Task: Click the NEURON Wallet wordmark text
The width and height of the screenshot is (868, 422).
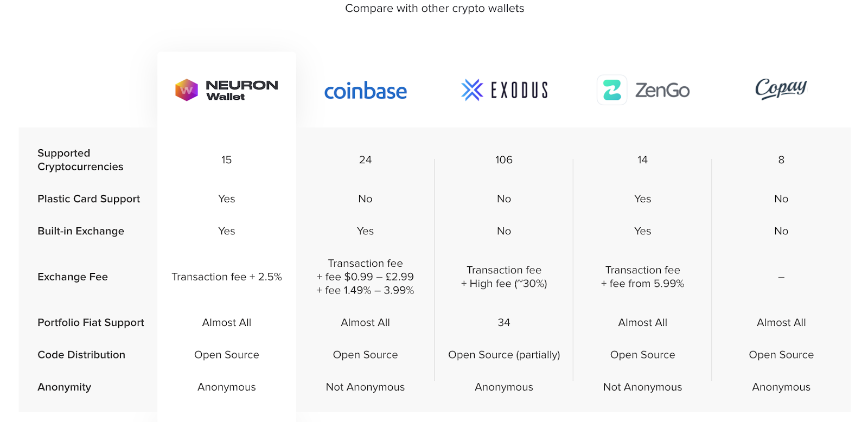Action: [242, 90]
